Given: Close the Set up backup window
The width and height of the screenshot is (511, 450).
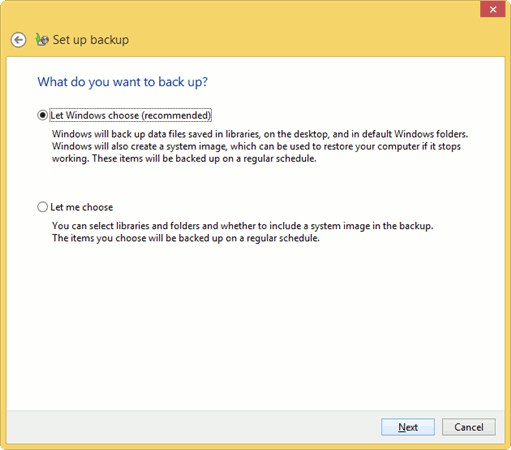Looking at the screenshot, I should [x=493, y=9].
